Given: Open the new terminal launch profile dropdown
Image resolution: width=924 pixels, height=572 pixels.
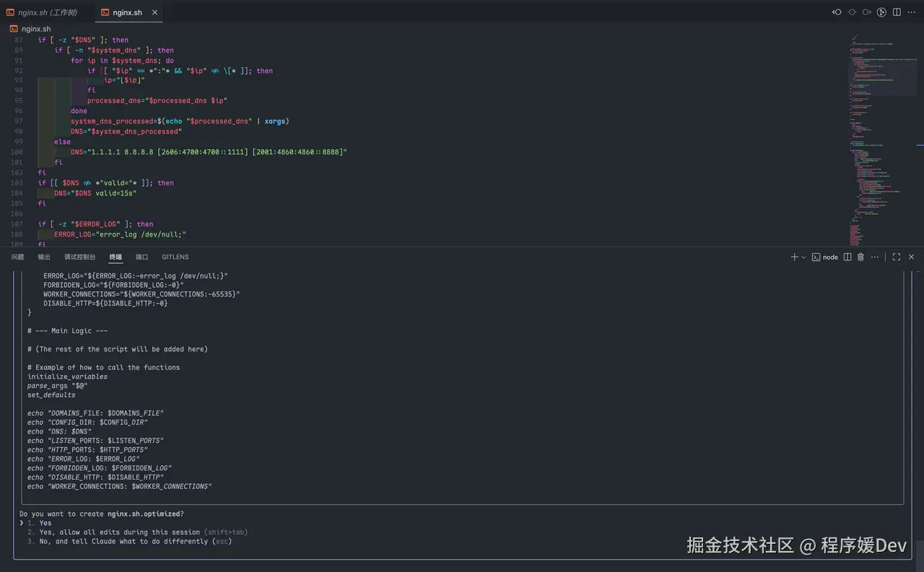Looking at the screenshot, I should point(803,257).
